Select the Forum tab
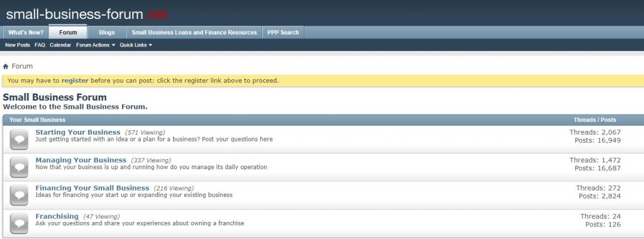Viewport: 644px width, 239px height. click(68, 32)
